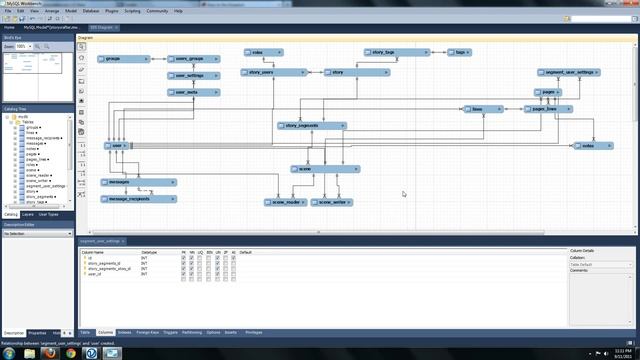
Task: Click the search field in toolbar
Action: click(601, 19)
